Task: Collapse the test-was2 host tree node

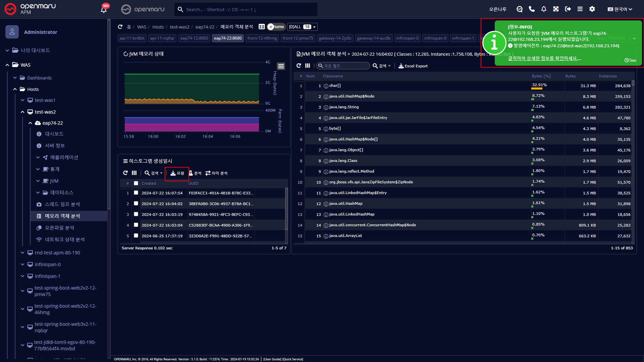Action: [x=22, y=112]
